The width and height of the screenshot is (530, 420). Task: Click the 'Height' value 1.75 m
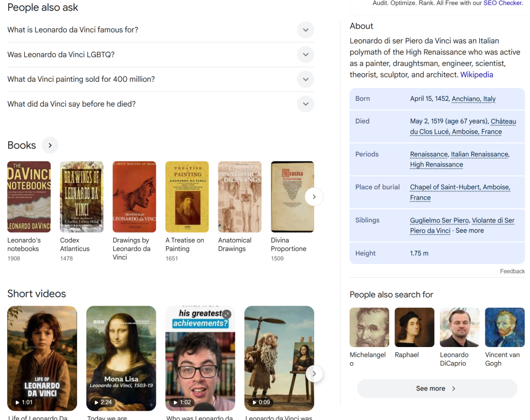[x=419, y=253]
